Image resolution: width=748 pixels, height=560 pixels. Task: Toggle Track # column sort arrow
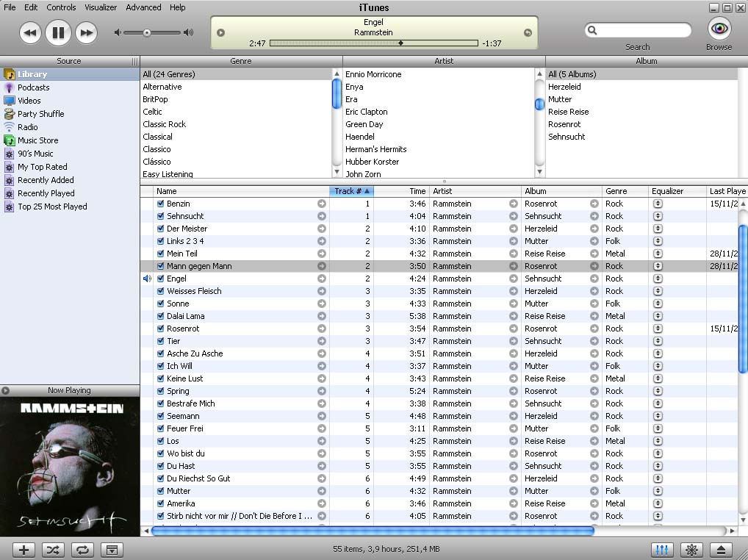(367, 191)
